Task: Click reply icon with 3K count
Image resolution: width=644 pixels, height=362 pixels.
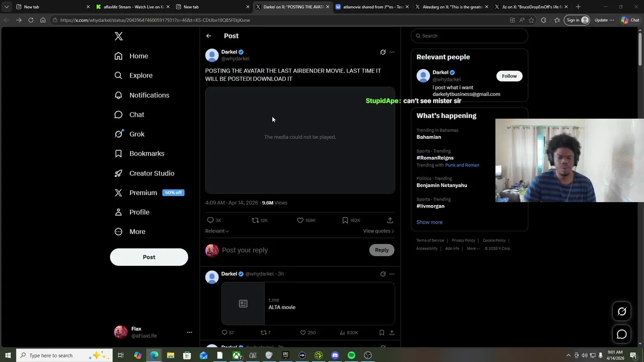Action: pyautogui.click(x=210, y=220)
